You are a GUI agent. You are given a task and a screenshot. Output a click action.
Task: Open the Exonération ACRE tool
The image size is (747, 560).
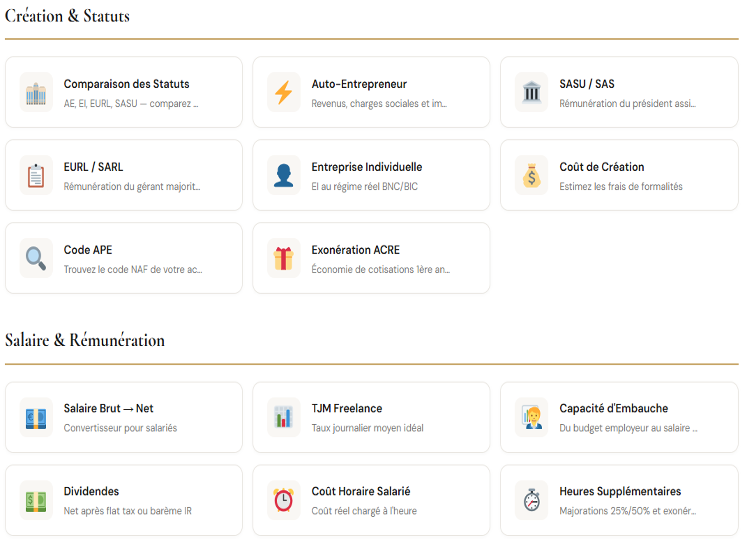click(x=371, y=258)
